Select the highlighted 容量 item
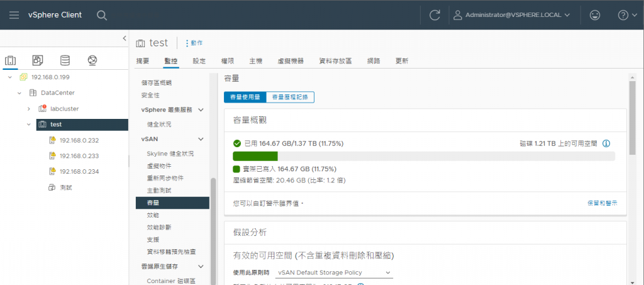644x285 pixels. pyautogui.click(x=172, y=203)
